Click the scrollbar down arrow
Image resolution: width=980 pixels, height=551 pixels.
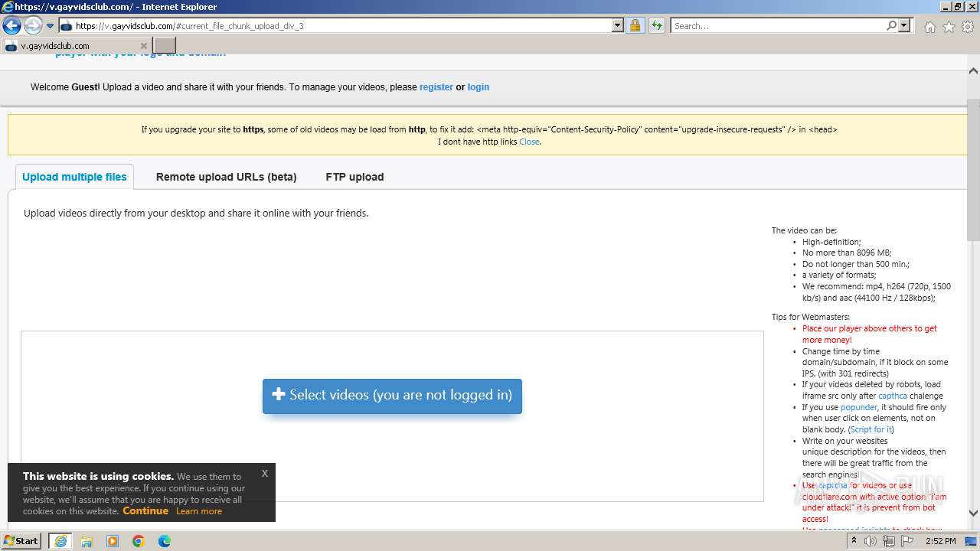click(973, 514)
